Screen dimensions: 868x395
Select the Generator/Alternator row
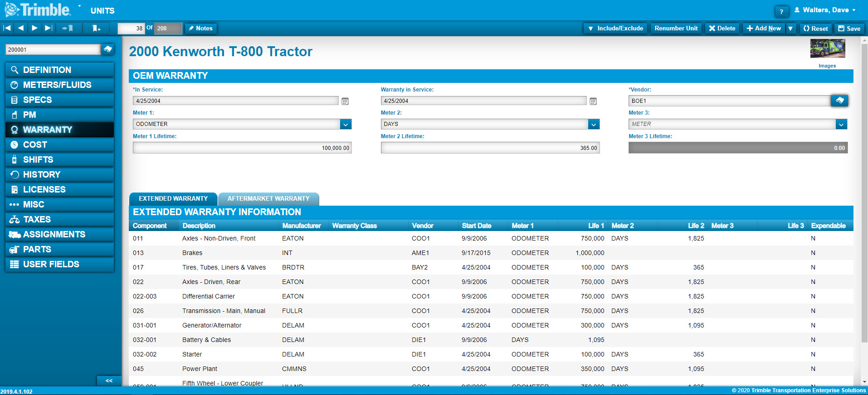pos(491,325)
